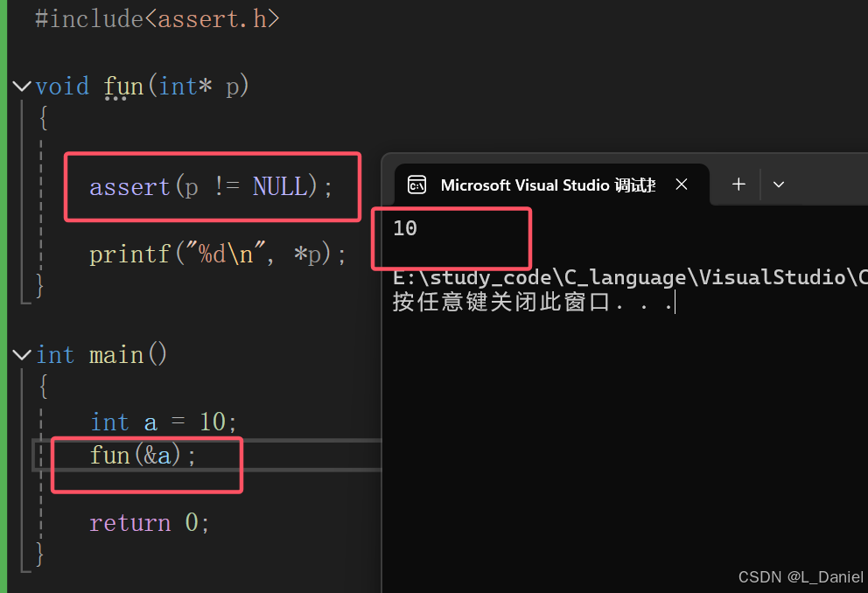Image resolution: width=868 pixels, height=593 pixels.
Task: Collapse the int main function block
Action: pyautogui.click(x=22, y=354)
